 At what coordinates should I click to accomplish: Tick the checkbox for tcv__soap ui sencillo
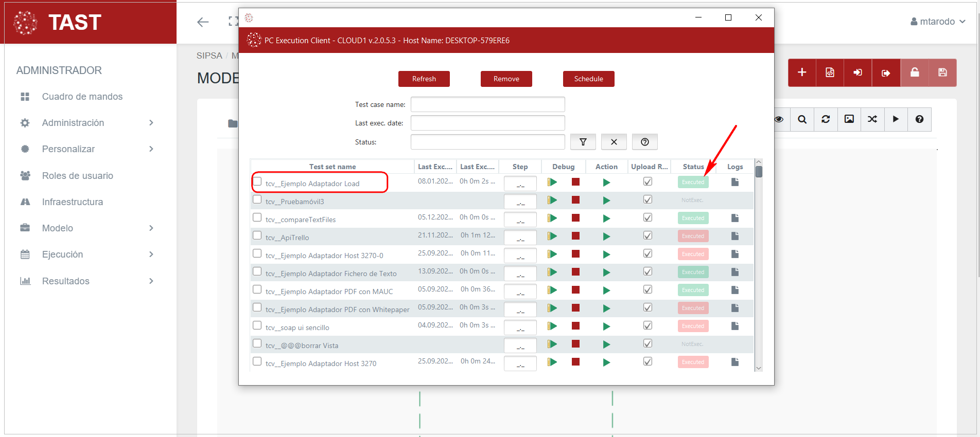(x=257, y=325)
